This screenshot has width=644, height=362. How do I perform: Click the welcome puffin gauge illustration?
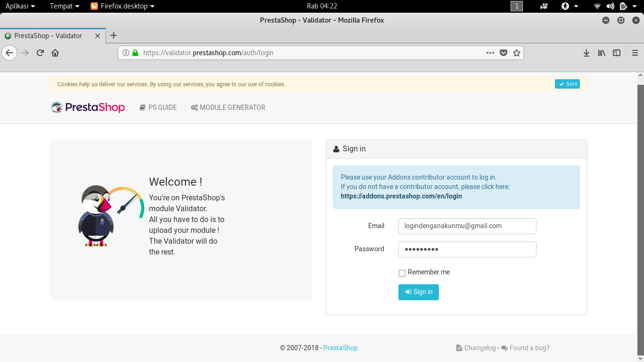[110, 216]
